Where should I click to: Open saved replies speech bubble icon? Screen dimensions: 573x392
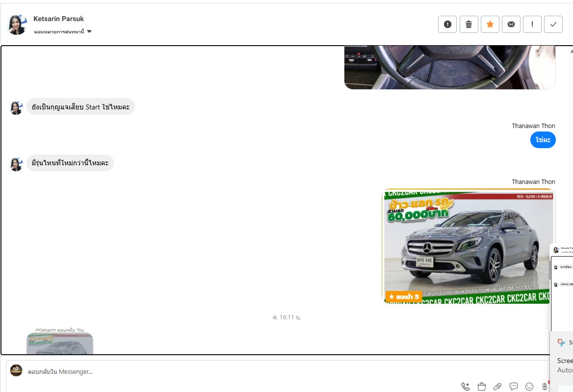[513, 386]
